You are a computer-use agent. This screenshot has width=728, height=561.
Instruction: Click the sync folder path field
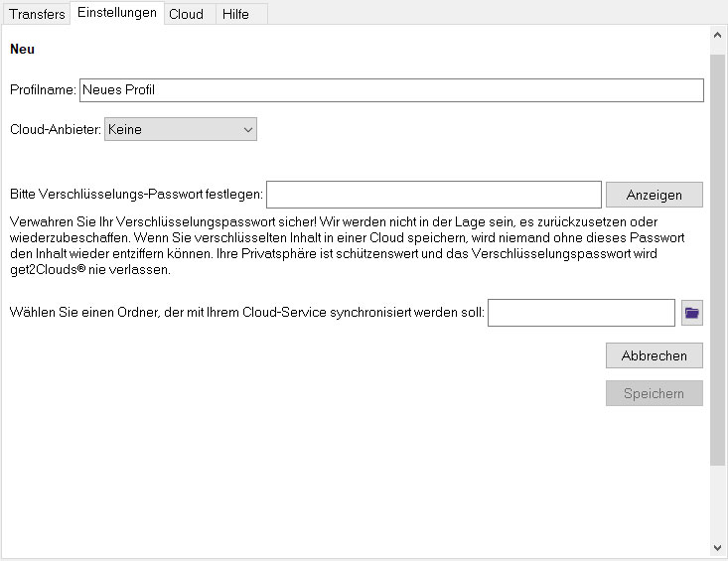[x=581, y=313]
